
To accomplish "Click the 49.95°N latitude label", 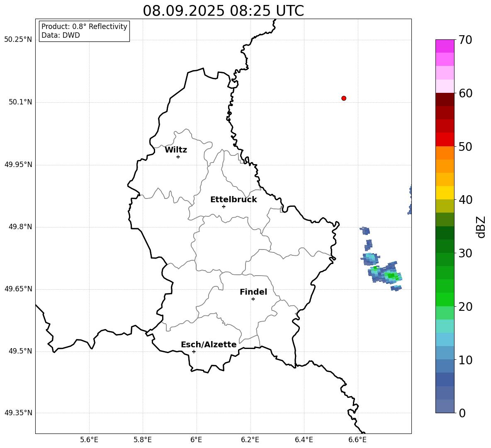I will click(18, 165).
